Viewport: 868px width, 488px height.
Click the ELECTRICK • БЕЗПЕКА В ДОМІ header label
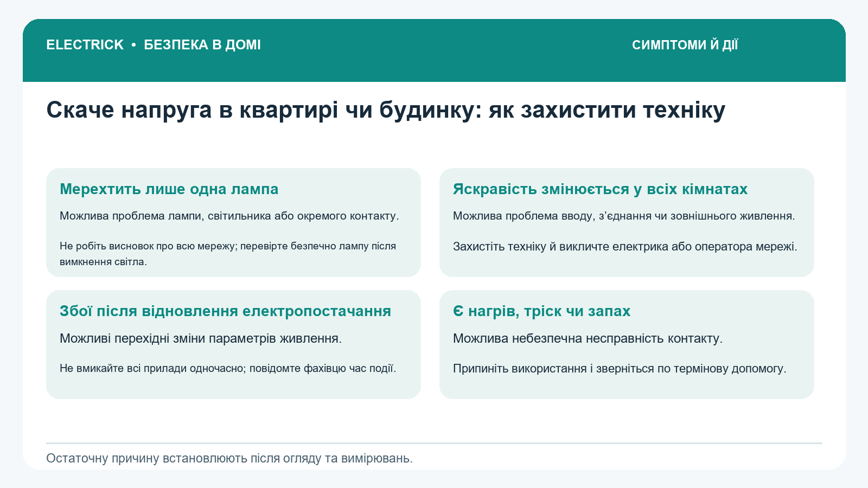(154, 45)
